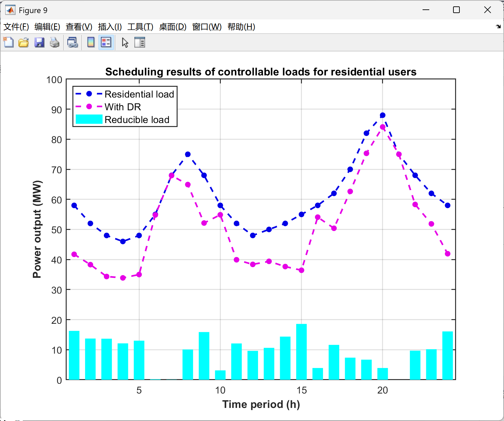Click the MATLAB logo in the title bar

(10, 10)
